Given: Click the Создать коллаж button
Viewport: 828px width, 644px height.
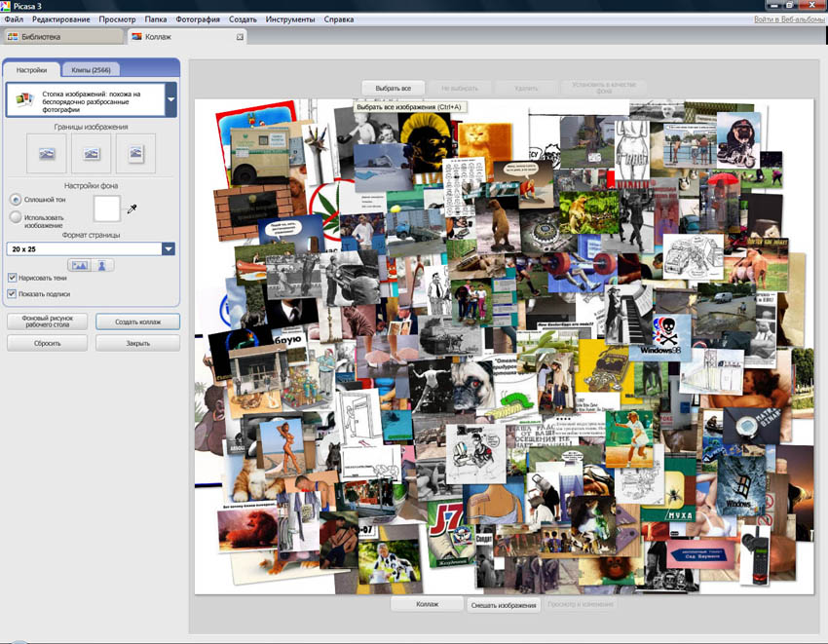Looking at the screenshot, I should tap(137, 322).
